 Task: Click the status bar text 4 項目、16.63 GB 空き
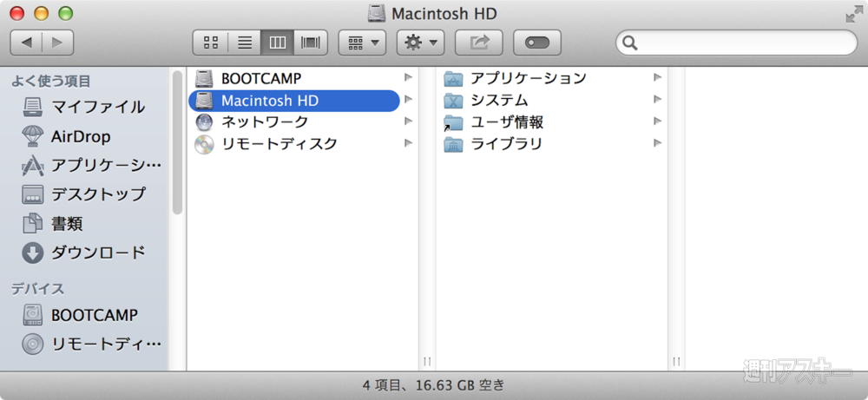click(x=433, y=385)
